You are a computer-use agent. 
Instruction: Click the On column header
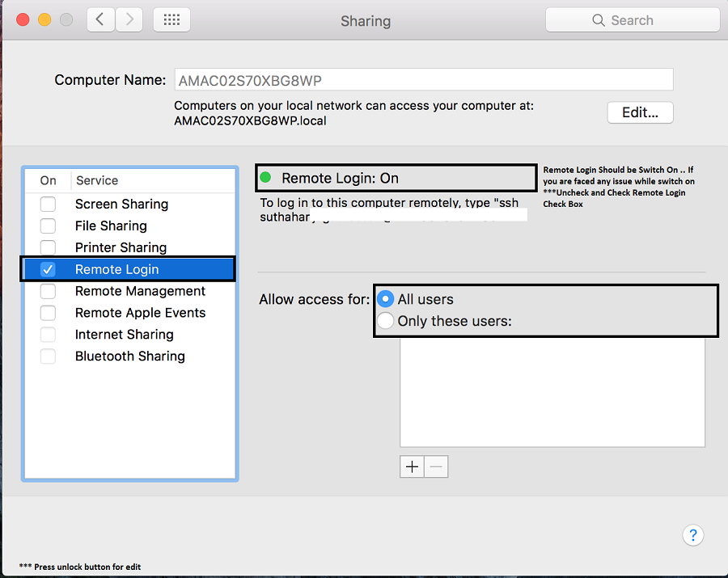[48, 180]
